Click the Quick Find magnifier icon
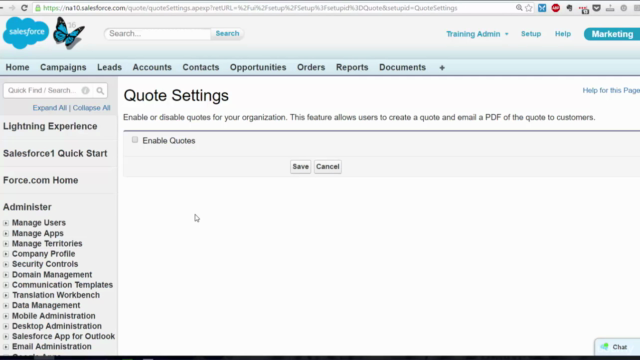Viewport: 640px width, 360px height. tap(100, 91)
